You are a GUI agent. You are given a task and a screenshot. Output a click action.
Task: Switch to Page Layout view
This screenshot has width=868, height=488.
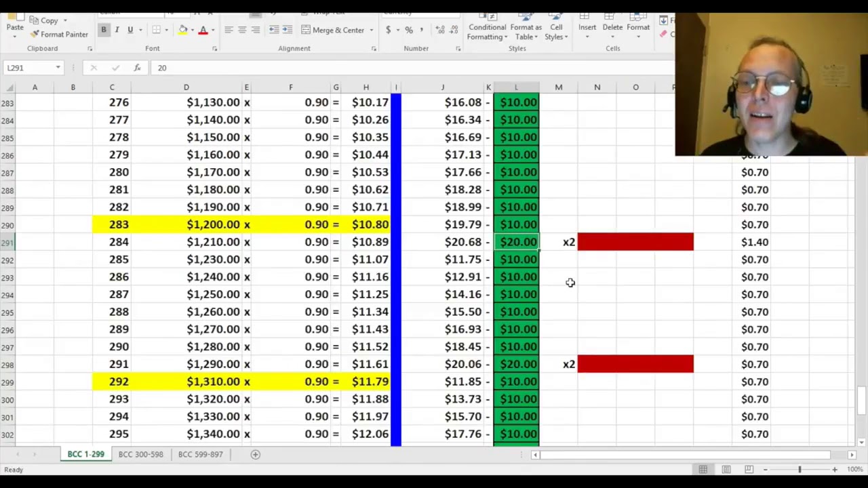coord(726,470)
